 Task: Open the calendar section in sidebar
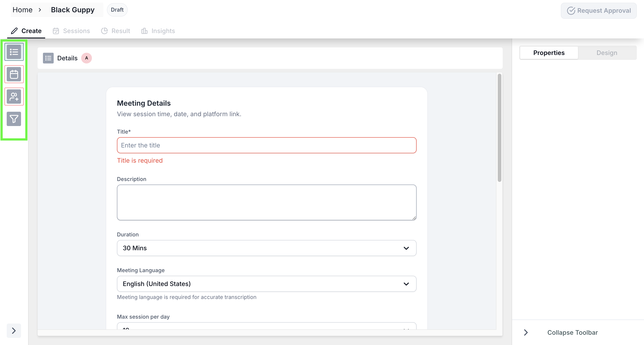[x=14, y=74]
